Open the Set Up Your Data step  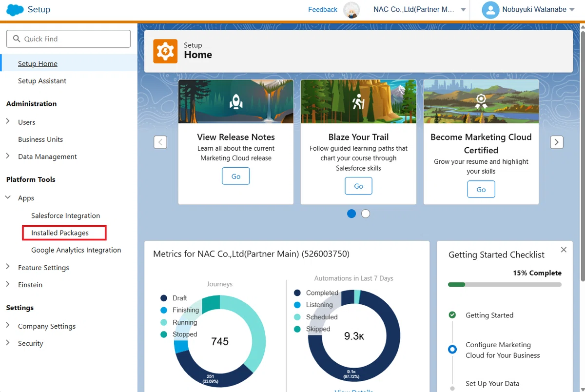(x=492, y=384)
